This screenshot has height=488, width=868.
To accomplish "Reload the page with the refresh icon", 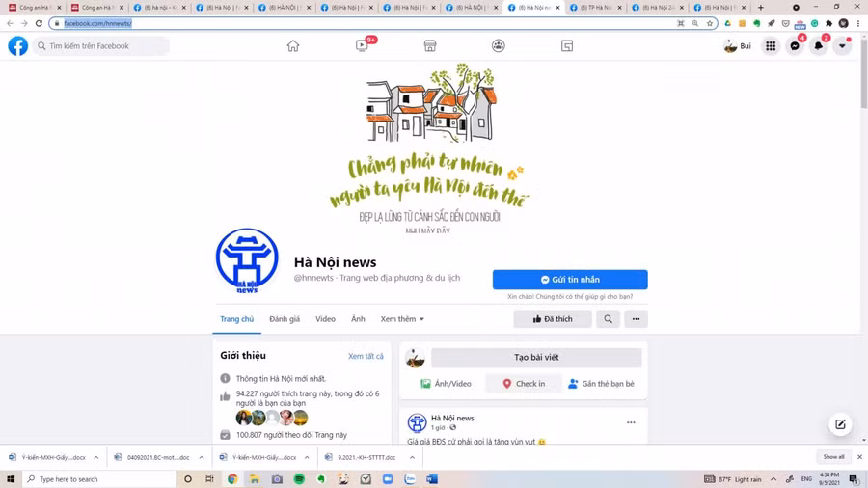I will (x=39, y=23).
